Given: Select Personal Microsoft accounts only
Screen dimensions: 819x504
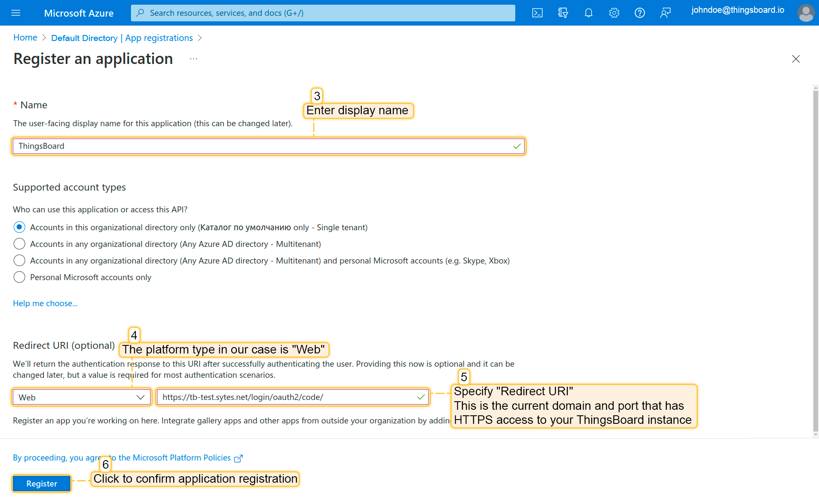Looking at the screenshot, I should [19, 277].
